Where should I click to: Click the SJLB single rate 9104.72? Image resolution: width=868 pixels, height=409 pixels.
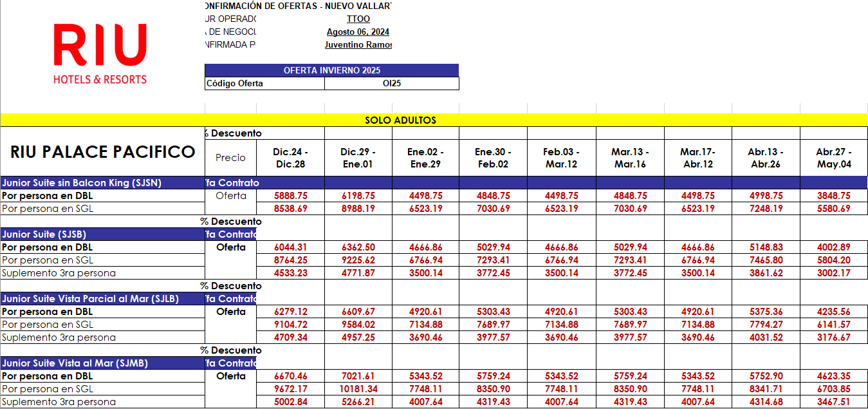click(290, 325)
